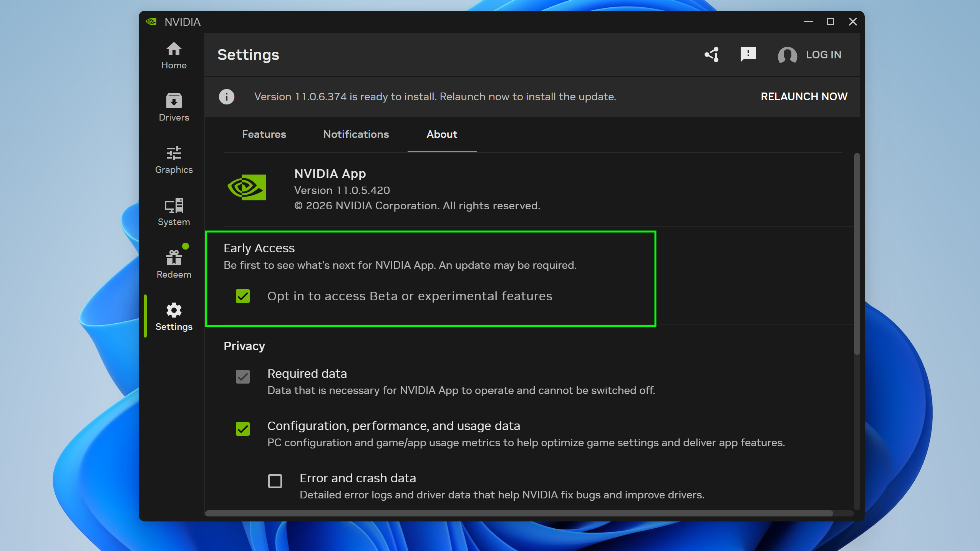Click RELAUNCH NOW to install update

[x=804, y=96]
